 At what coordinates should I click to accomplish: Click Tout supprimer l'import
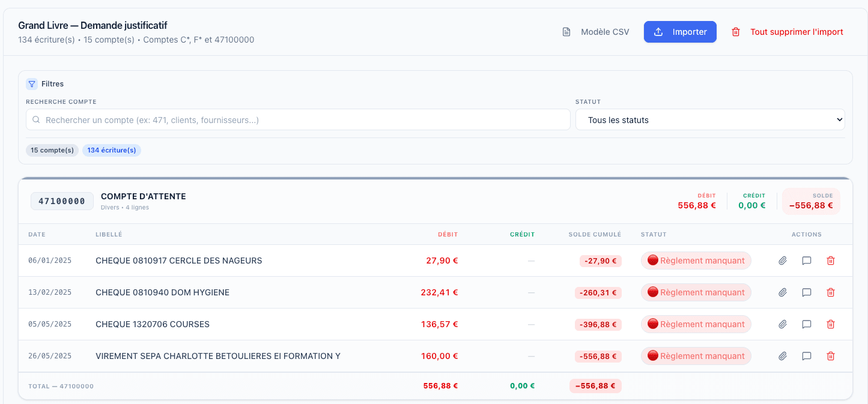click(787, 32)
